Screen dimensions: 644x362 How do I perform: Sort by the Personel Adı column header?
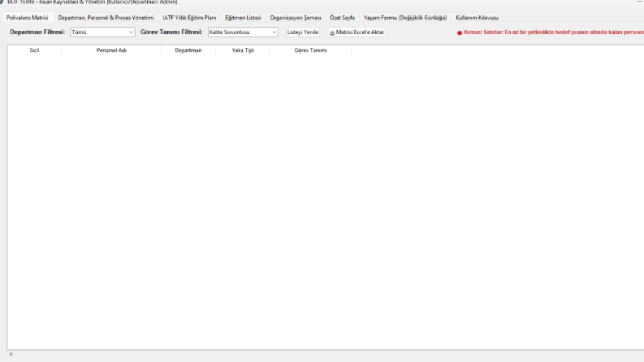click(x=111, y=50)
